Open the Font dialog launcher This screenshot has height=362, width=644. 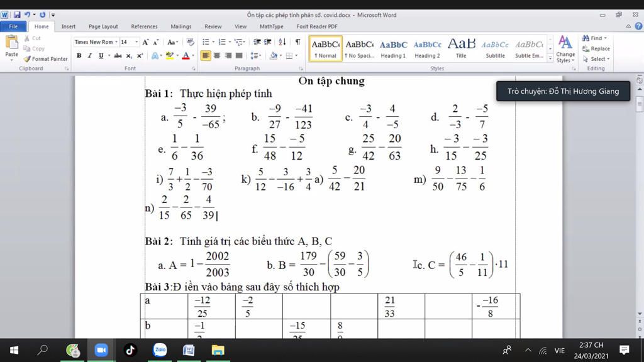194,69
